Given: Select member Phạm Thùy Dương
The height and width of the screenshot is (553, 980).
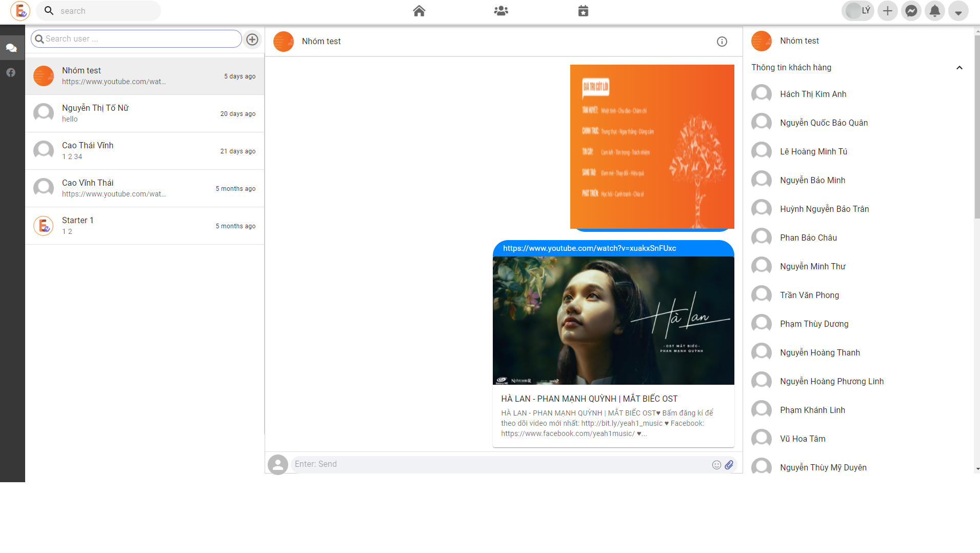Looking at the screenshot, I should point(859,324).
